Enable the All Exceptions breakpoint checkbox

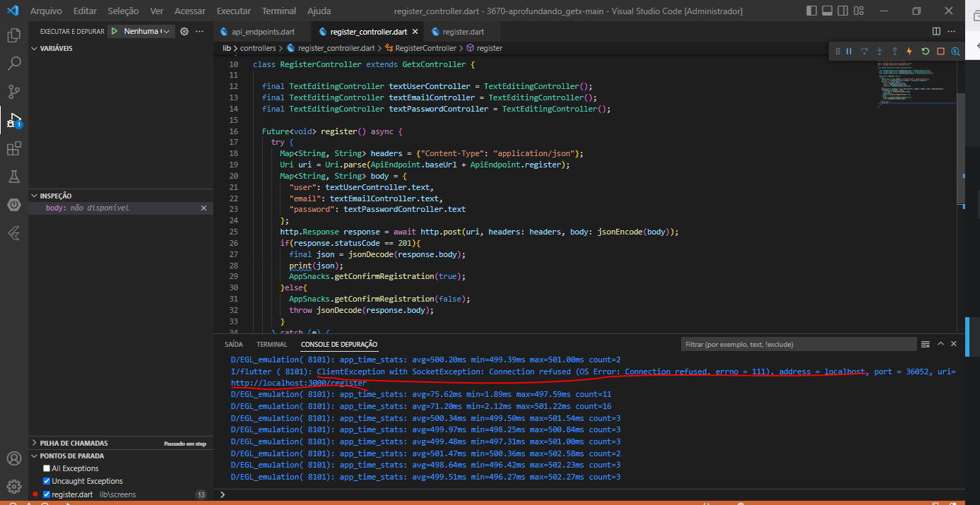point(47,468)
